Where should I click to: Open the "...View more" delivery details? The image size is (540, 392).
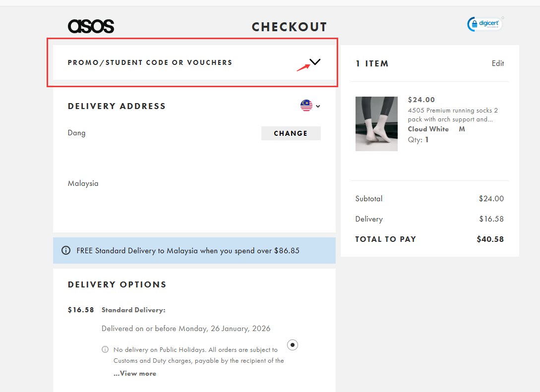tap(135, 374)
